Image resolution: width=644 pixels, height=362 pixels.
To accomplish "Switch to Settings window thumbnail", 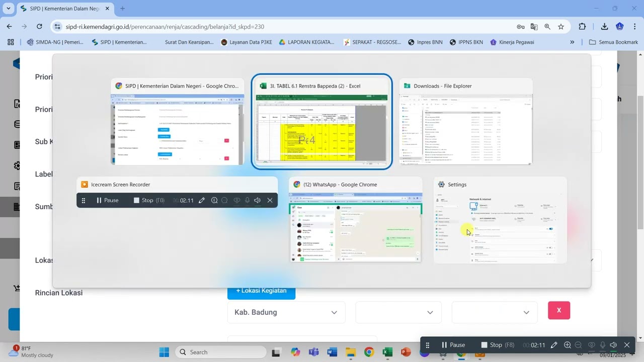I will tap(500, 220).
